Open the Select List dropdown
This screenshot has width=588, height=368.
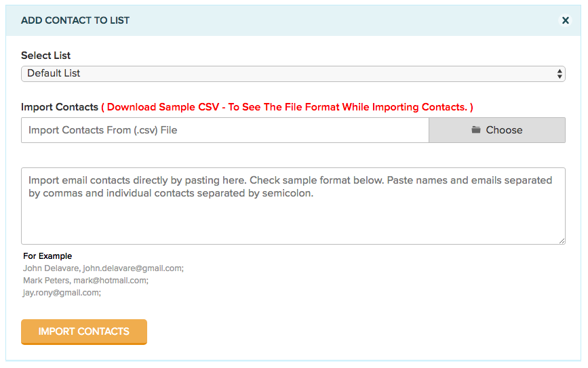(x=292, y=73)
